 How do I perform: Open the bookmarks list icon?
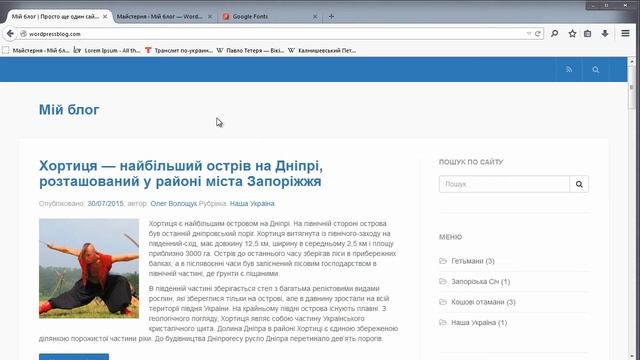(587, 33)
